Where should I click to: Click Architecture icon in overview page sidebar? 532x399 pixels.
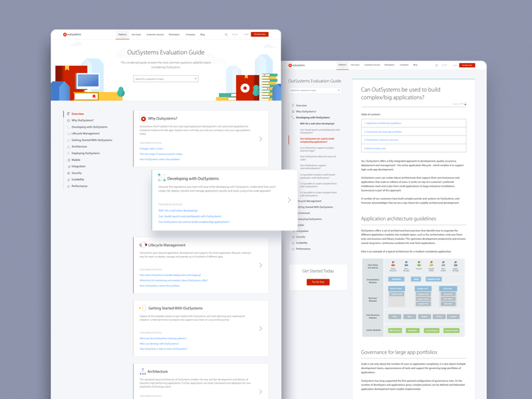point(68,146)
